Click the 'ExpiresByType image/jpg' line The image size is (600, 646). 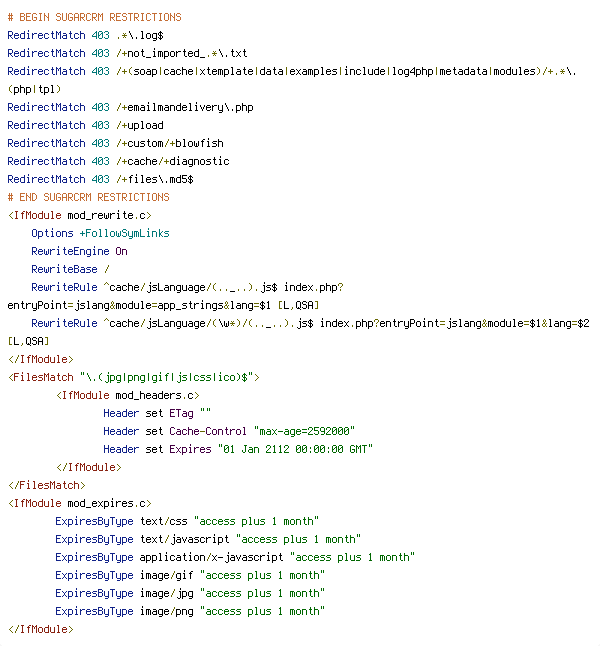(x=190, y=594)
